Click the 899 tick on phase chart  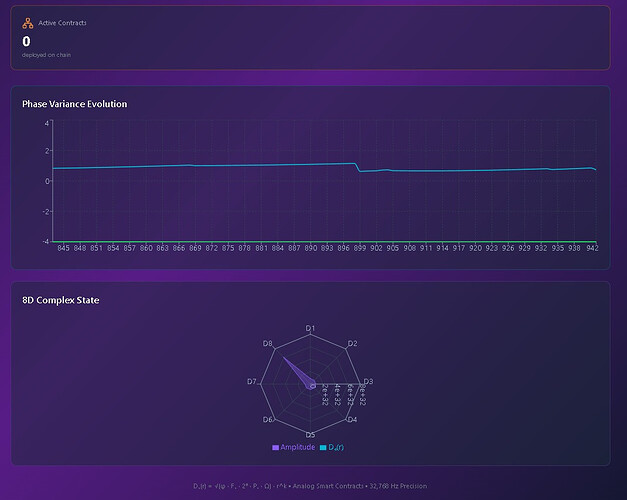360,248
